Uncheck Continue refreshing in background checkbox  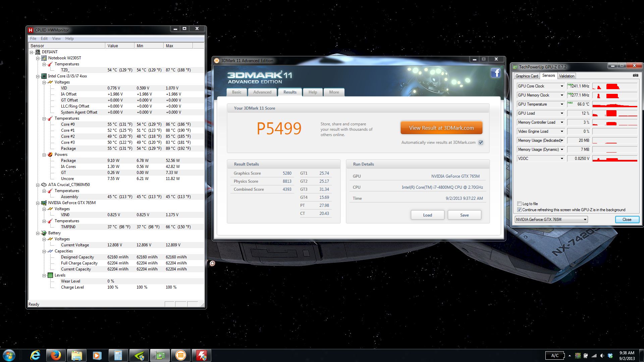(519, 210)
